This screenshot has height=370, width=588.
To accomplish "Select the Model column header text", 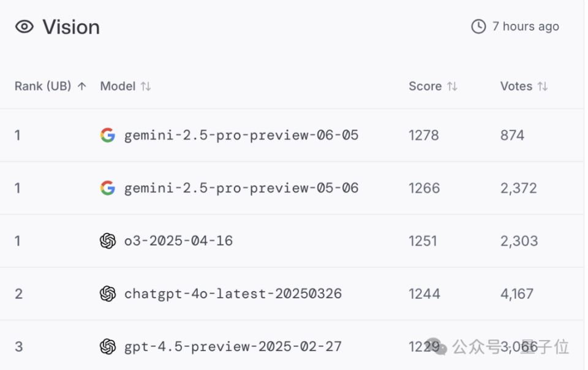I will 118,86.
